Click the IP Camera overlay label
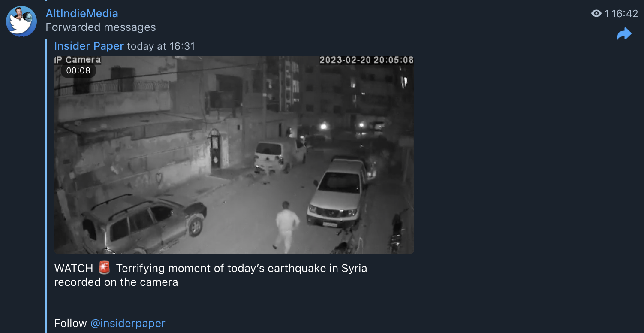 [x=78, y=60]
